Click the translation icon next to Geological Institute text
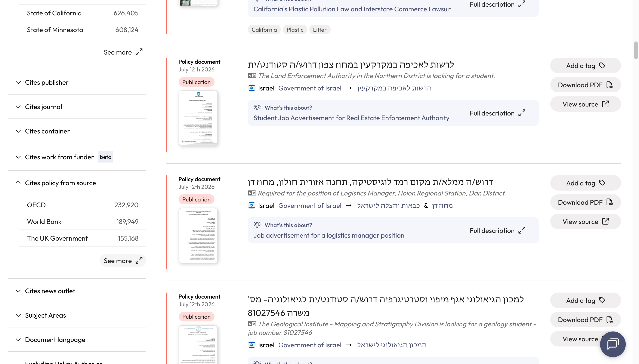Image resolution: width=639 pixels, height=364 pixels. (x=252, y=324)
